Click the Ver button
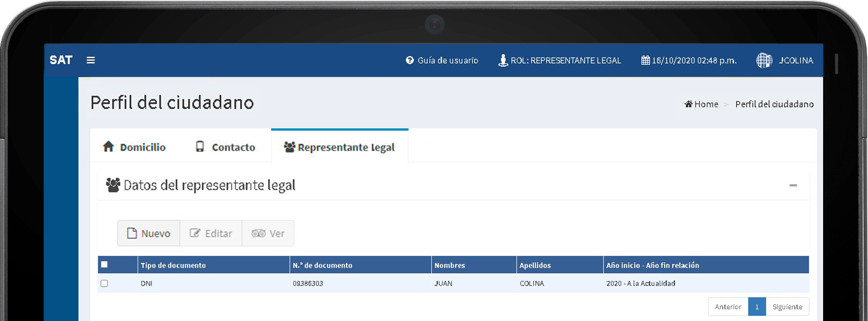Viewport: 868px width, 321px height. [268, 233]
